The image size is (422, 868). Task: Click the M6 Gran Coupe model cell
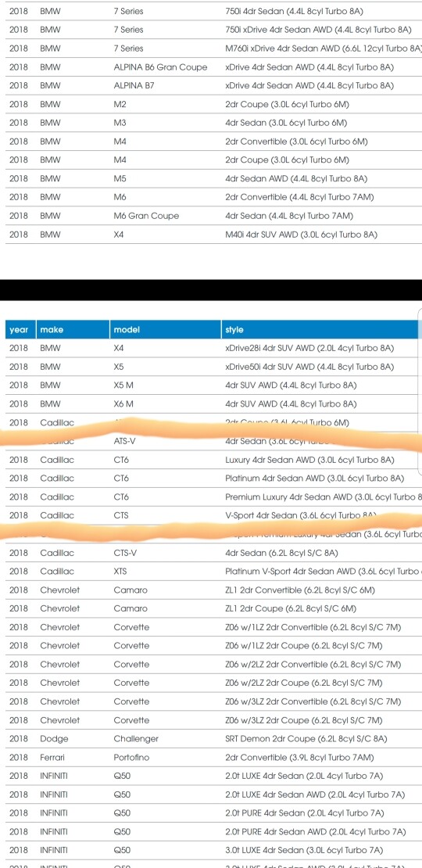(x=146, y=215)
